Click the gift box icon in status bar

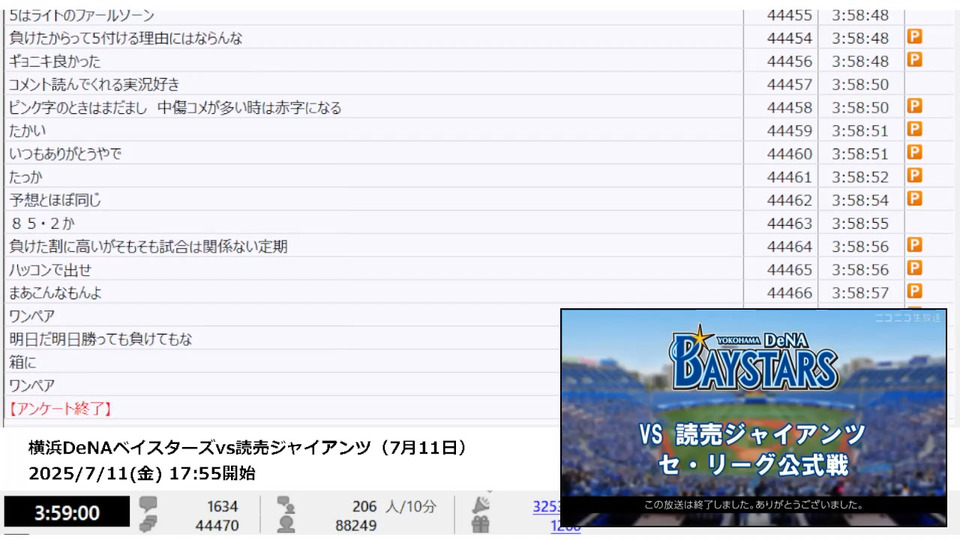coord(481,525)
